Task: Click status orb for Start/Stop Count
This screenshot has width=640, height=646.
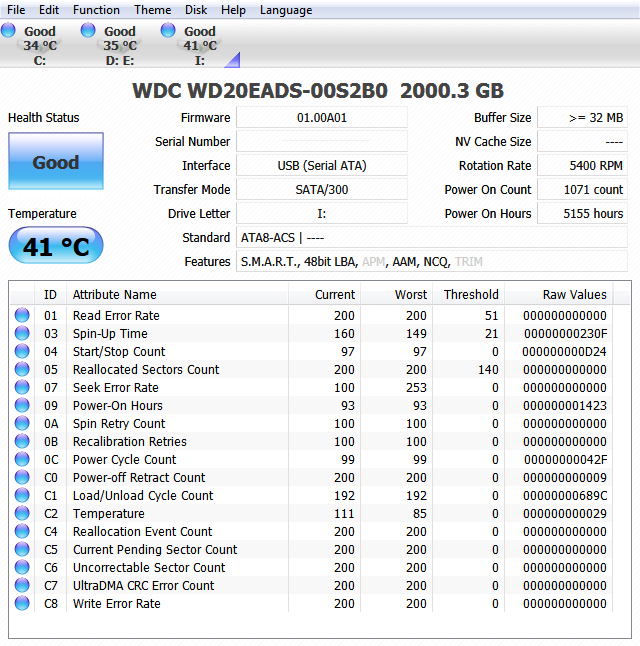Action: click(x=22, y=351)
